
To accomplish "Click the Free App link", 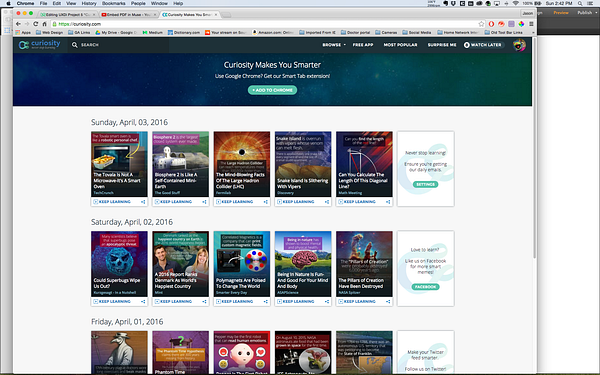I will [x=363, y=45].
